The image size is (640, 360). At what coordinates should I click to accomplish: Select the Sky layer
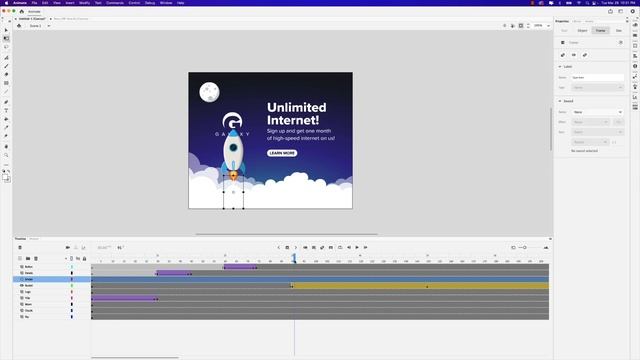click(x=52, y=317)
